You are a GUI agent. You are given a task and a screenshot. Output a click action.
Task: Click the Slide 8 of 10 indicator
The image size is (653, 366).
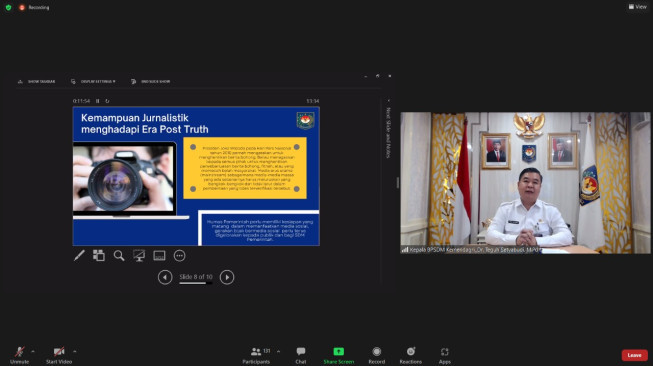point(196,277)
